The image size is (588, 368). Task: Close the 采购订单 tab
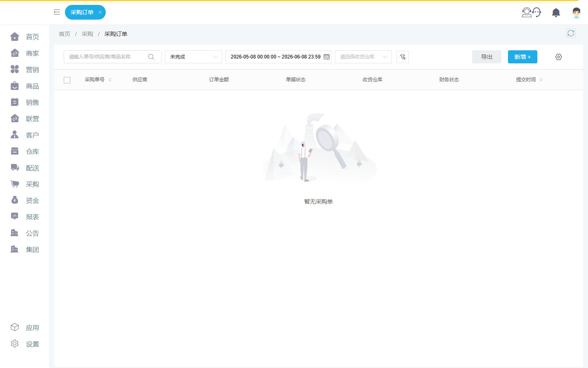point(100,12)
